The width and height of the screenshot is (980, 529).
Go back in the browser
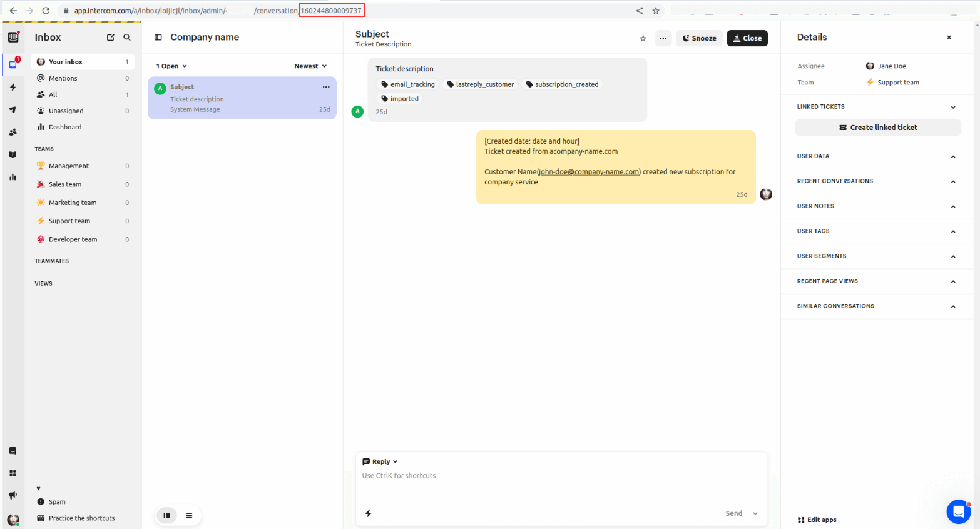coord(13,11)
